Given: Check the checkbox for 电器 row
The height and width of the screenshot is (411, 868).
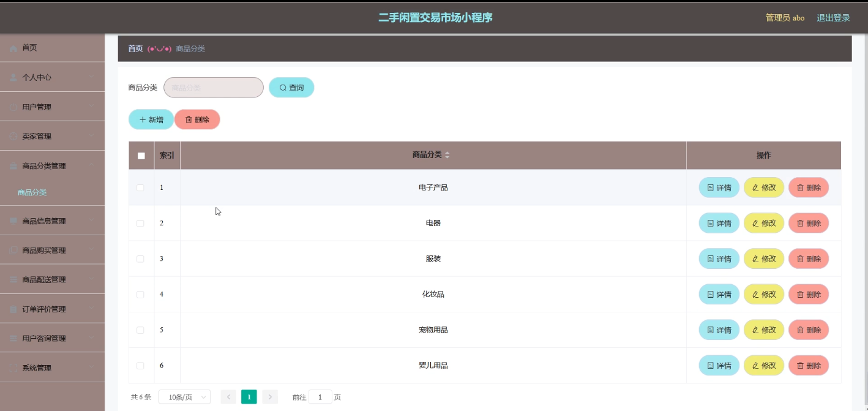Looking at the screenshot, I should (140, 223).
